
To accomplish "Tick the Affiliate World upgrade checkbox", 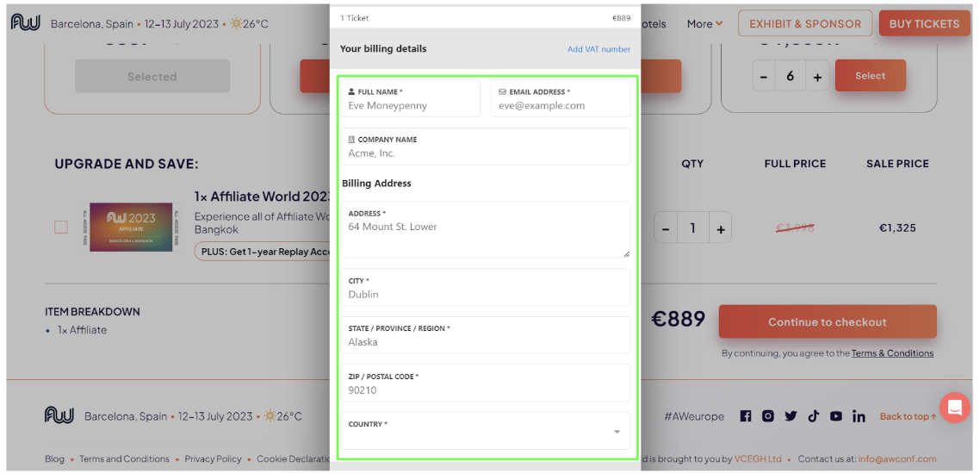I will click(61, 228).
